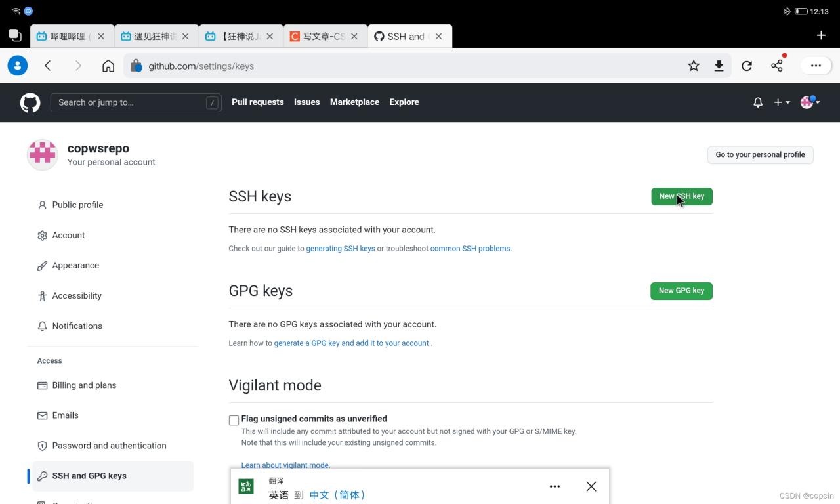Screen dimensions: 840x504
Task: Select Password and authentication in sidebar
Action: coord(109,446)
